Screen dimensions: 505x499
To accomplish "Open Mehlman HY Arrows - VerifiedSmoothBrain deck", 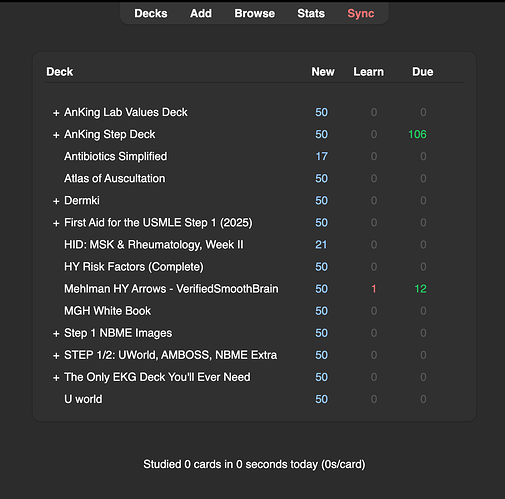I will pyautogui.click(x=171, y=289).
